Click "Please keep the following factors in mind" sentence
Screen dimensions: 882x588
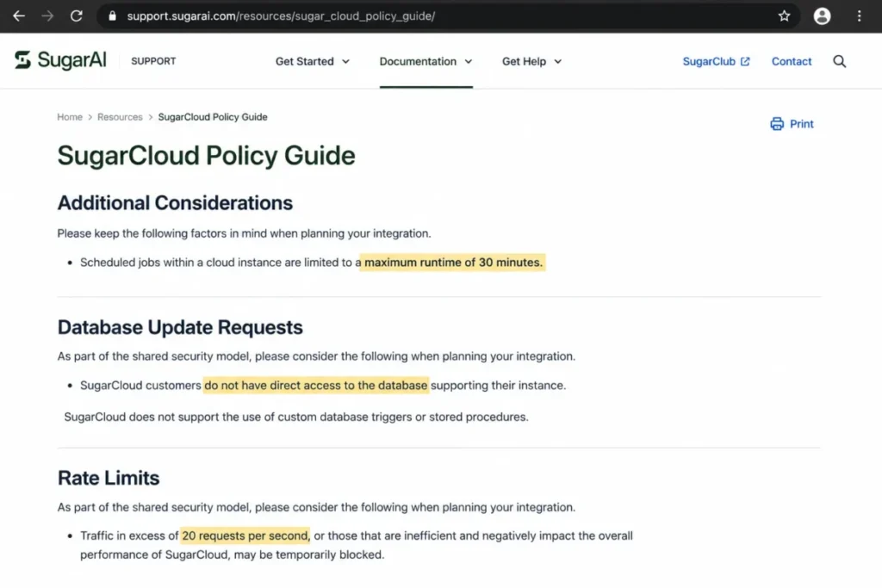244,233
